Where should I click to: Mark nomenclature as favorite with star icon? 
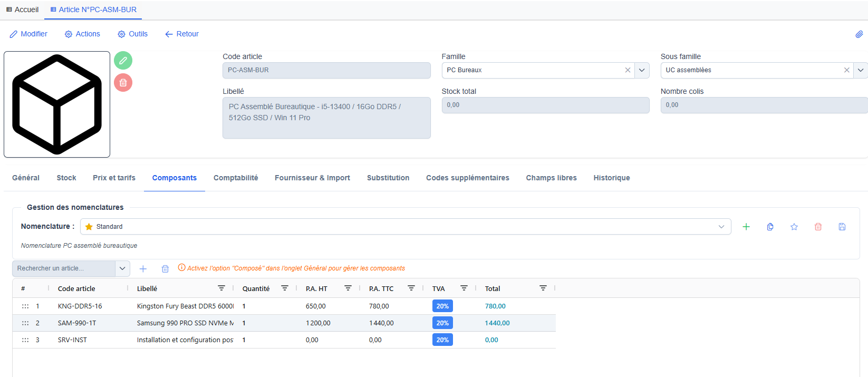794,227
